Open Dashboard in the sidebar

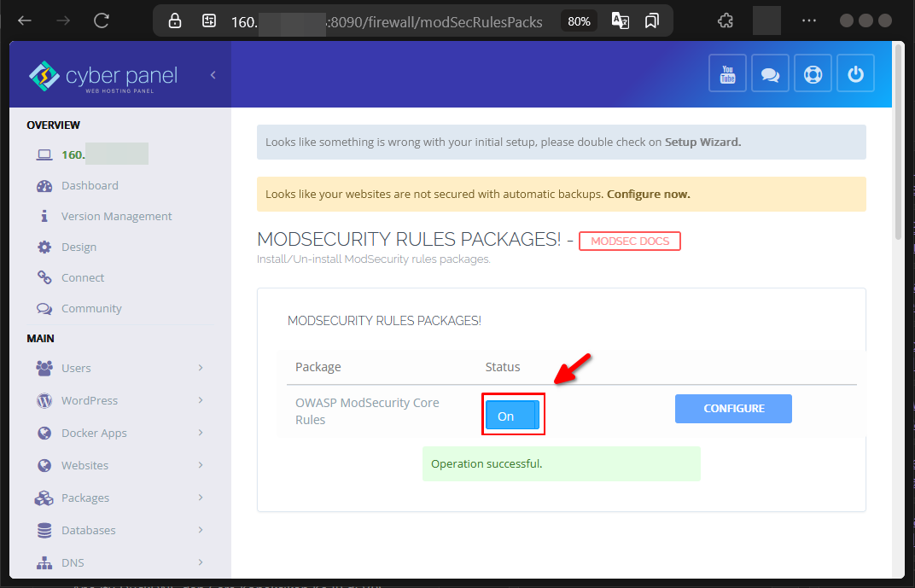coord(90,185)
